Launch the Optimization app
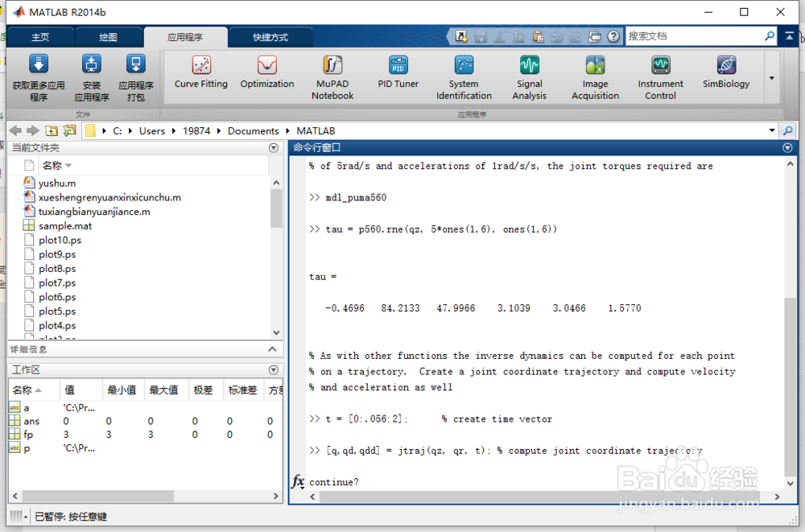Viewport: 805px width, 532px height. pyautogui.click(x=267, y=72)
